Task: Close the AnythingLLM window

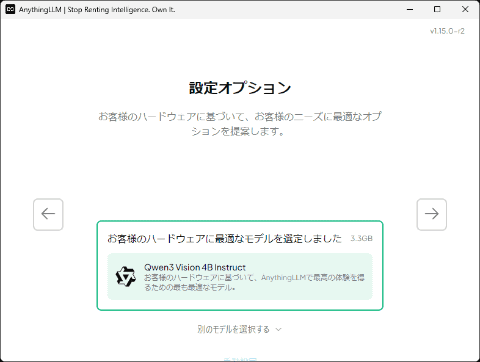Action: pyautogui.click(x=465, y=9)
